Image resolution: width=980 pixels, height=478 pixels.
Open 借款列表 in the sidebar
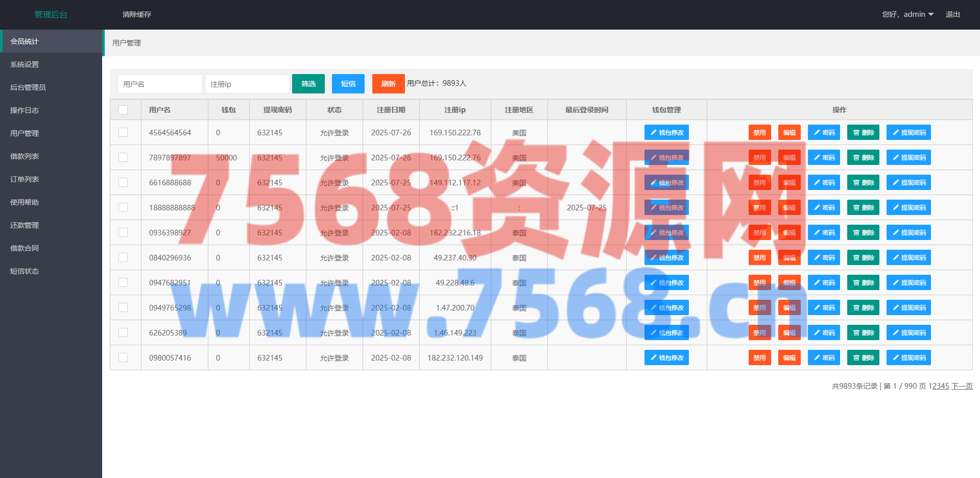pos(25,156)
